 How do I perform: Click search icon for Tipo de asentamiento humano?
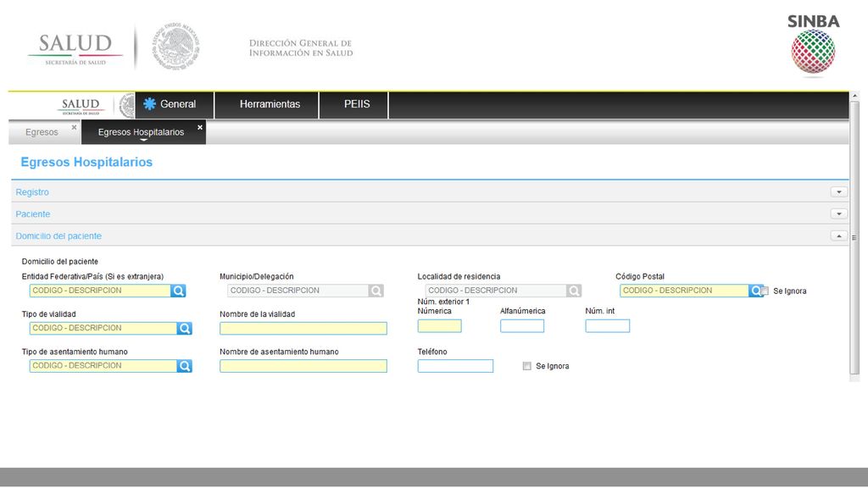click(x=184, y=366)
